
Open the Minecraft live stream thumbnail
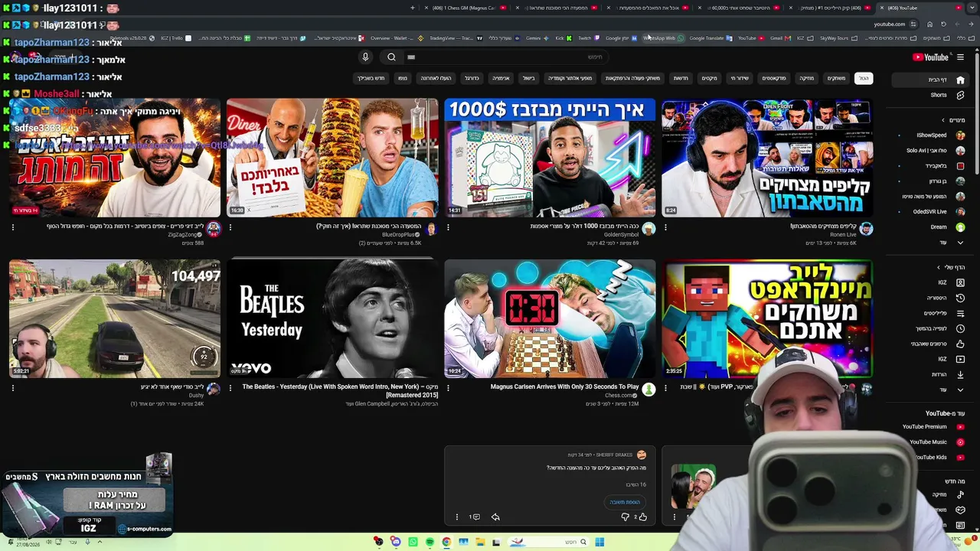point(767,318)
